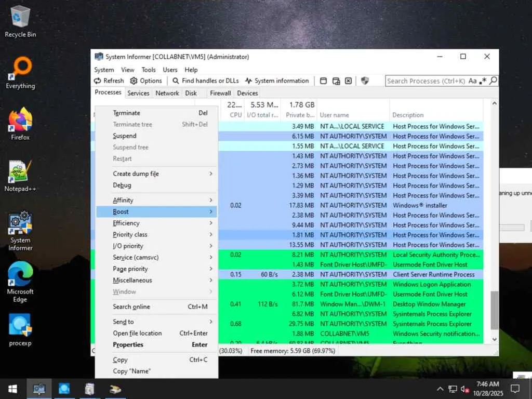The height and width of the screenshot is (399, 532).
Task: Click System Informer taskbar icon
Action: (x=39, y=389)
